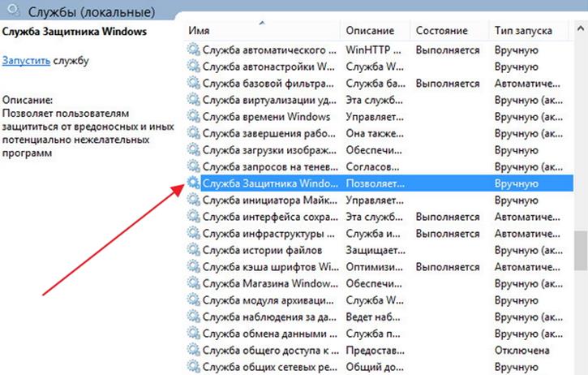Image resolution: width=588 pixels, height=375 pixels.
Task: Click gear icon beside Служба кэша шрифтов
Action: 193,267
